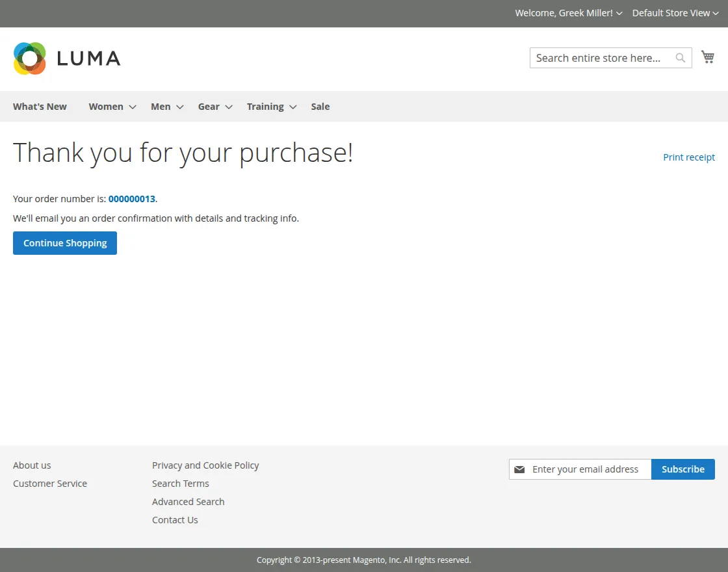Expand the Training menu chevron

pos(293,107)
